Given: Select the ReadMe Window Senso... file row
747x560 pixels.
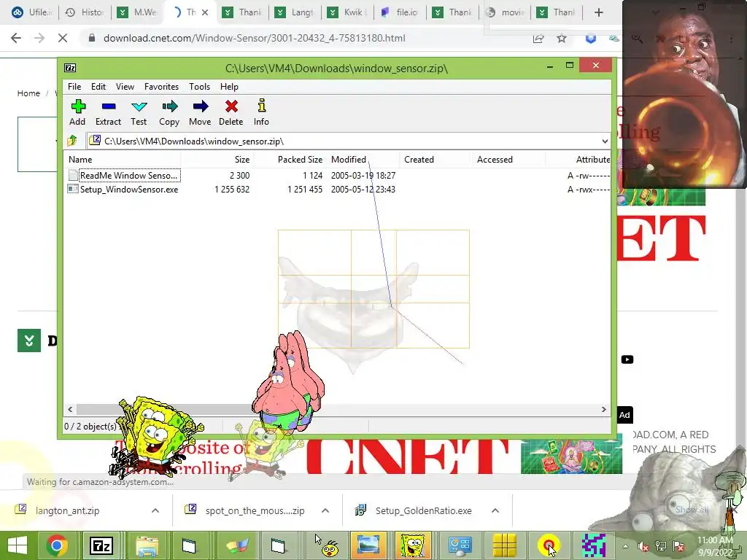Looking at the screenshot, I should [337, 175].
